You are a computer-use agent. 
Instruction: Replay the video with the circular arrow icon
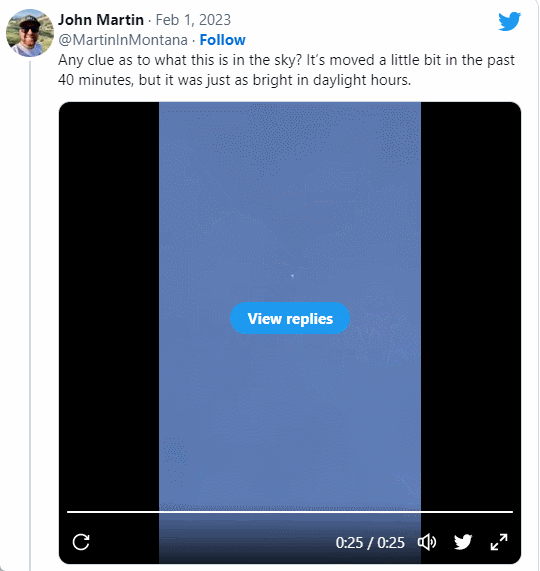[81, 542]
